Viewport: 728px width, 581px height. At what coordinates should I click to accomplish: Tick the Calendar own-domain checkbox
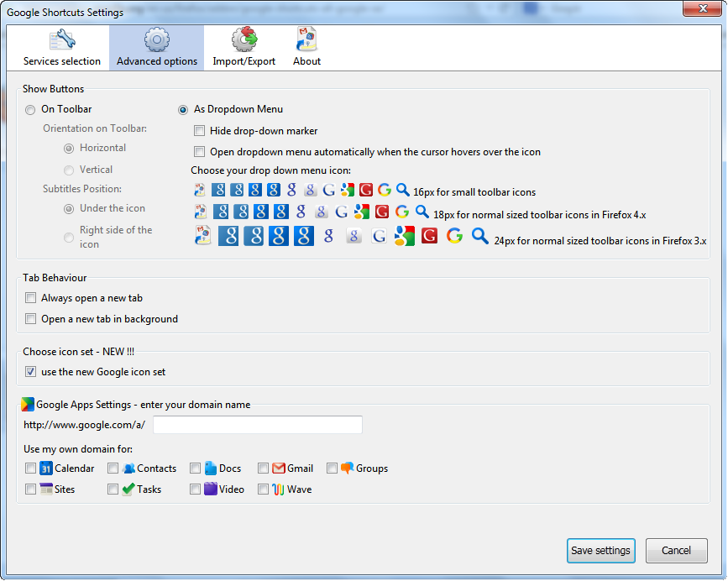[30, 468]
